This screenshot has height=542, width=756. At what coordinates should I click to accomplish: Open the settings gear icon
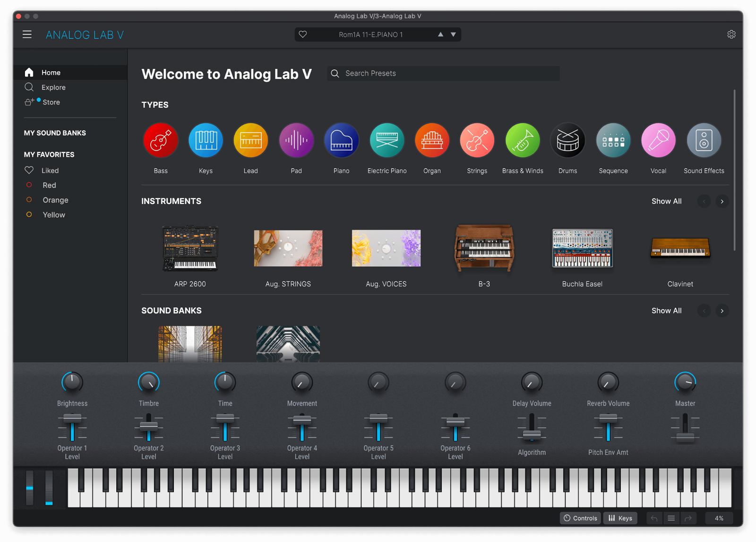coord(731,34)
